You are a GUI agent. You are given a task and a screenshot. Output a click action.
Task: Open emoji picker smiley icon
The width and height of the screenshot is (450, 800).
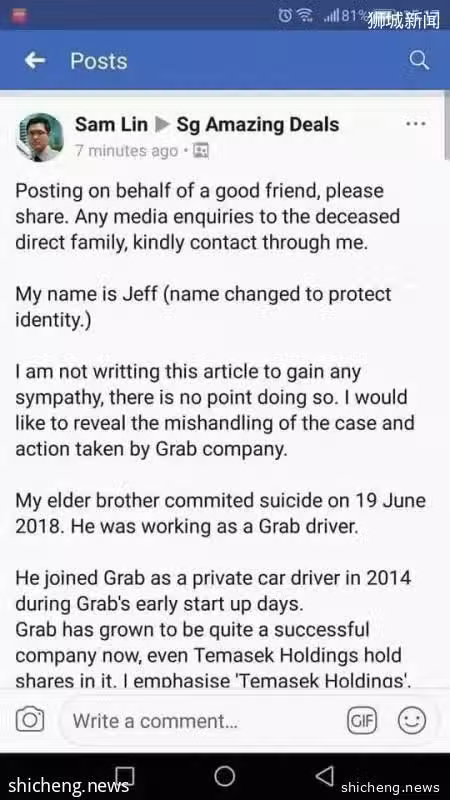pyautogui.click(x=412, y=720)
